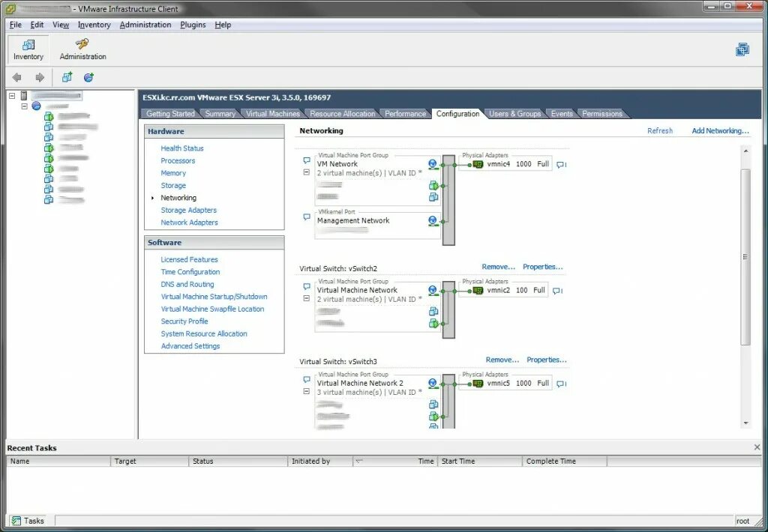Open Health Status in Hardware list

coord(182,148)
